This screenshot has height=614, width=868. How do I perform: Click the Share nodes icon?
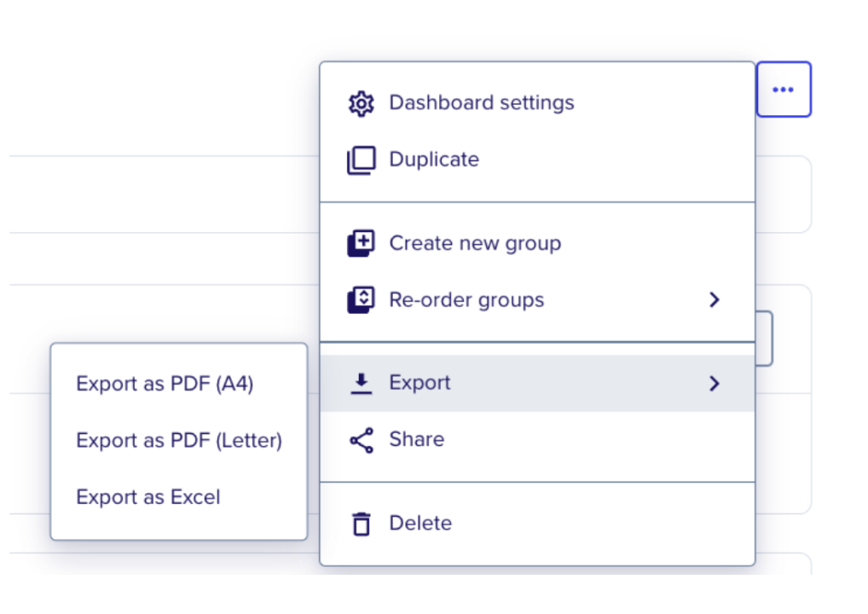pyautogui.click(x=362, y=440)
